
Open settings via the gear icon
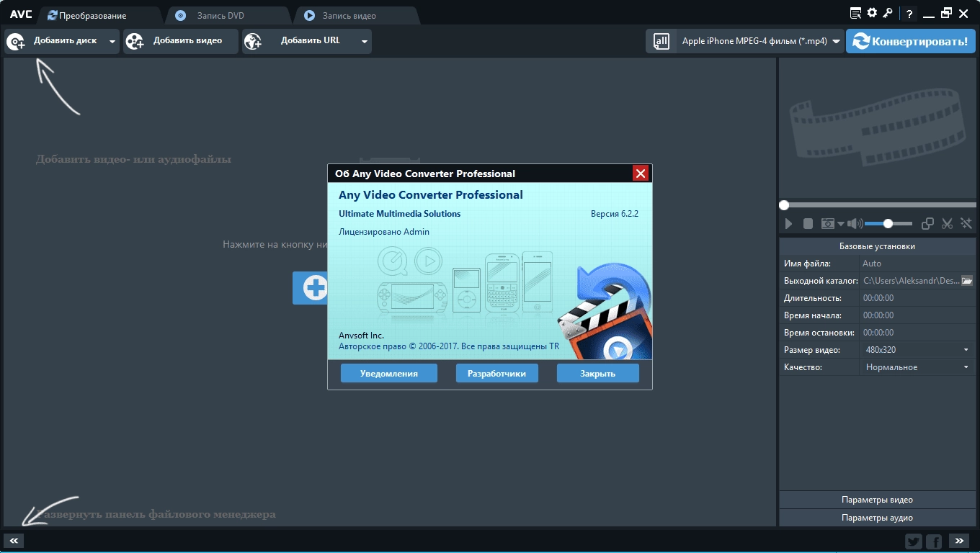click(872, 13)
